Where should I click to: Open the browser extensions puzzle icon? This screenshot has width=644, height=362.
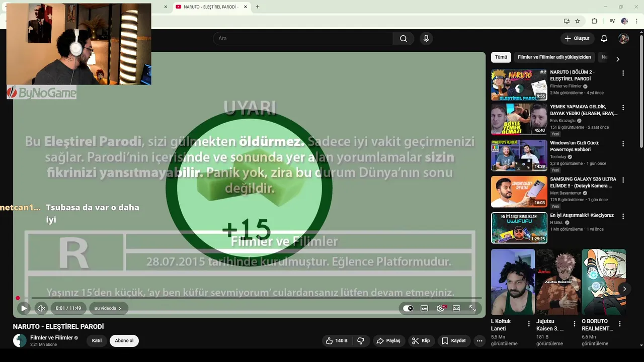[x=594, y=21]
